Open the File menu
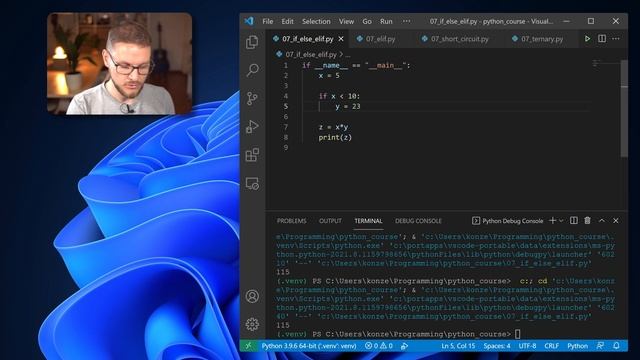Screen dimensions: 640x360 click(268, 21)
